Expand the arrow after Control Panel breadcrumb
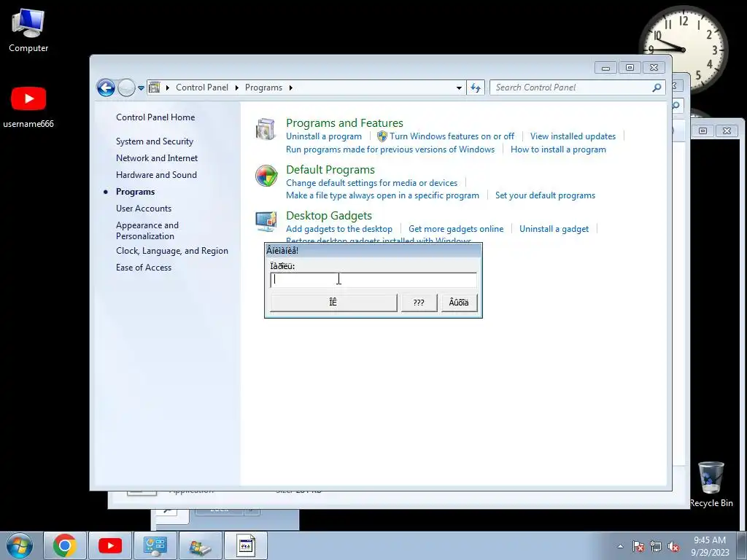Viewport: 747px width, 560px height. pyautogui.click(x=237, y=87)
